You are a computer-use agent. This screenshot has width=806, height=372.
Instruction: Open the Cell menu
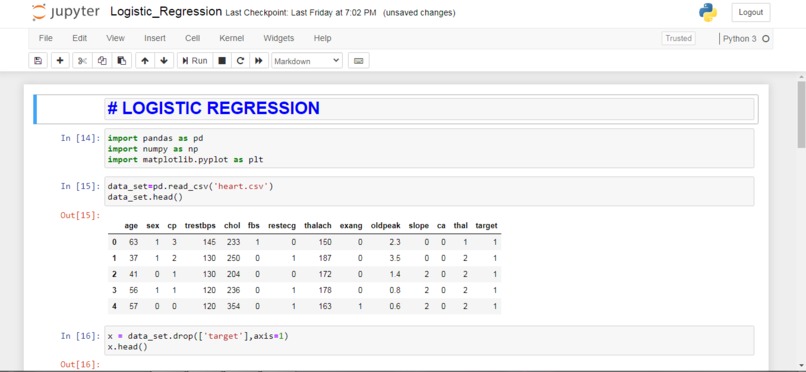click(x=192, y=38)
